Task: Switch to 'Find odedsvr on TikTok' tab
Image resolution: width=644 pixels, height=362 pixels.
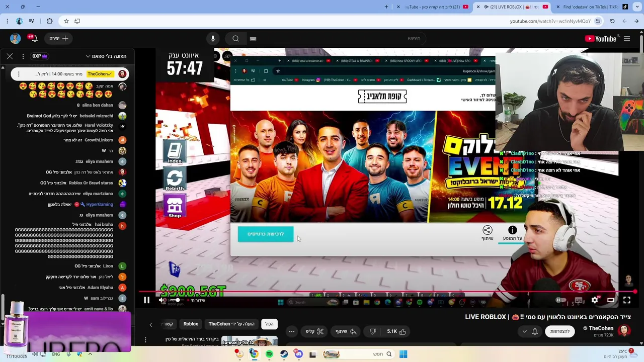Action: [x=593, y=7]
